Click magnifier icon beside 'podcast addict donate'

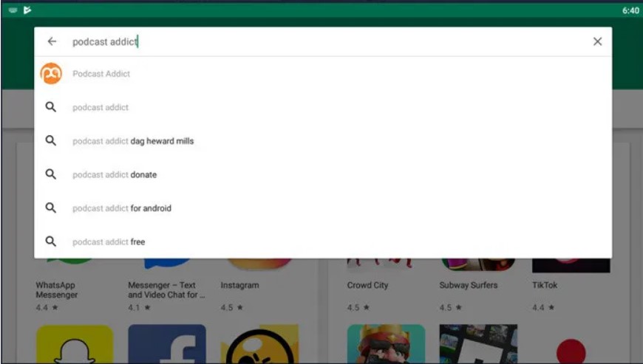(x=51, y=174)
